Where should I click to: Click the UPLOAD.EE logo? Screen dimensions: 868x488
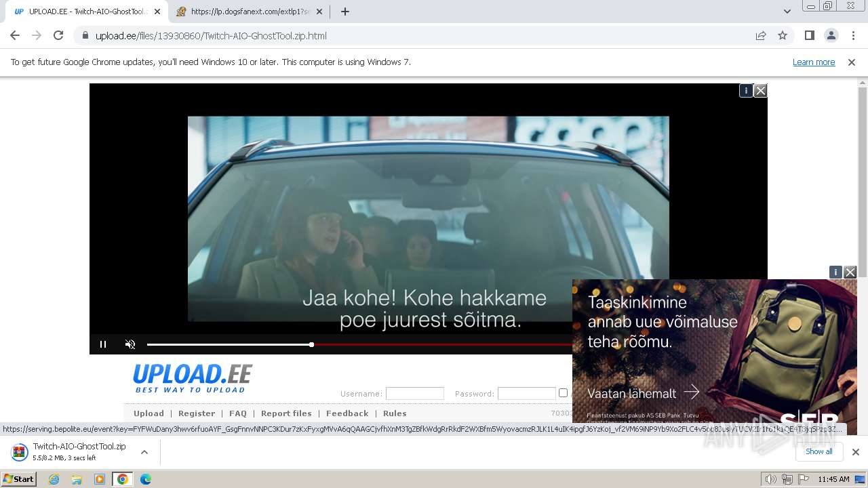[x=193, y=378]
